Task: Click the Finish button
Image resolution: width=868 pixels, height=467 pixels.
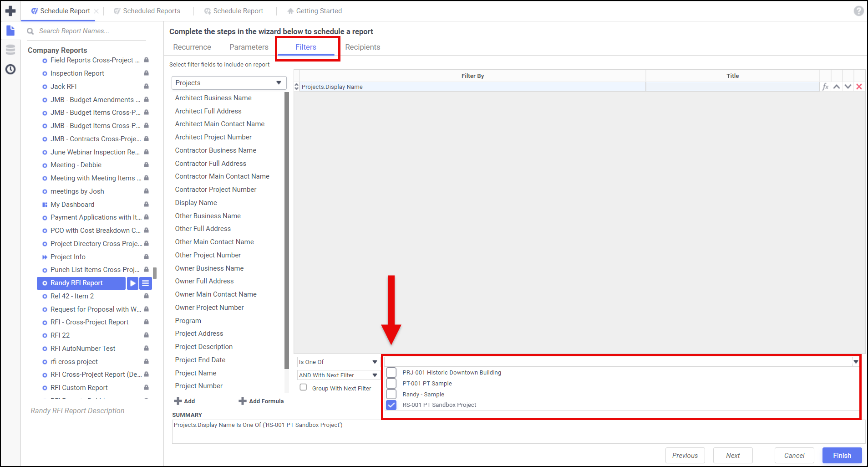Action: 842,455
